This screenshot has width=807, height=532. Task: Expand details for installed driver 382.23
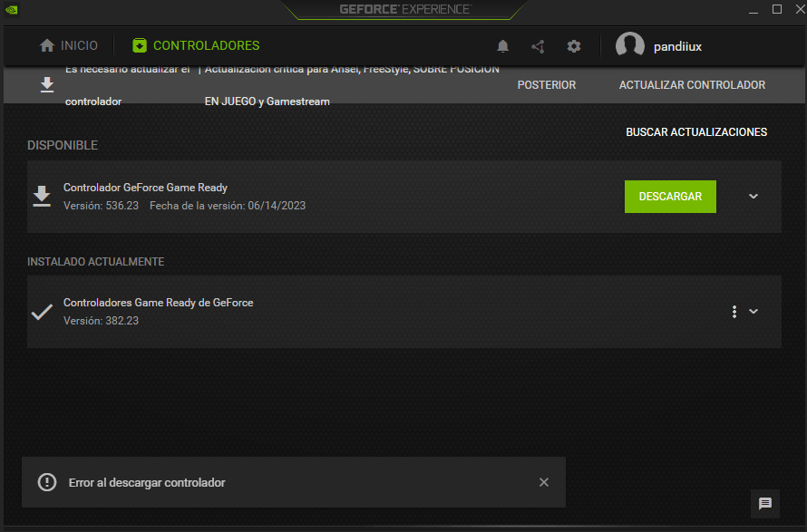pyautogui.click(x=754, y=311)
